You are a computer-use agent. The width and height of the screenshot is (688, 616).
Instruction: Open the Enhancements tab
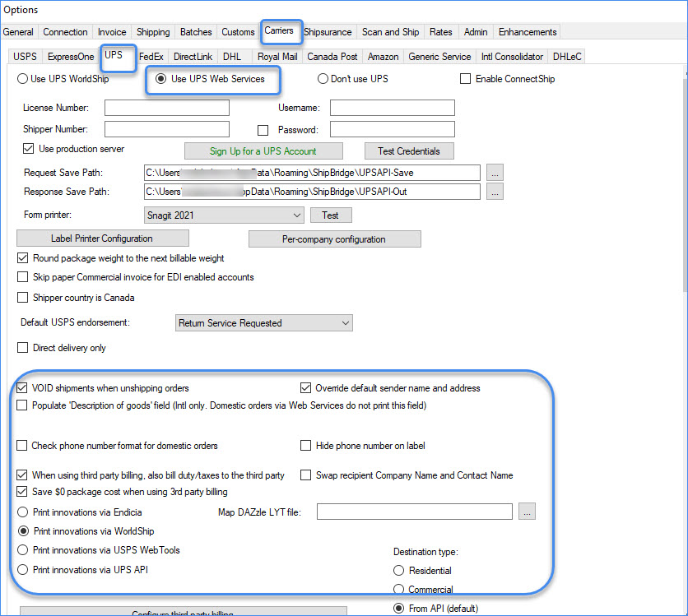[528, 32]
